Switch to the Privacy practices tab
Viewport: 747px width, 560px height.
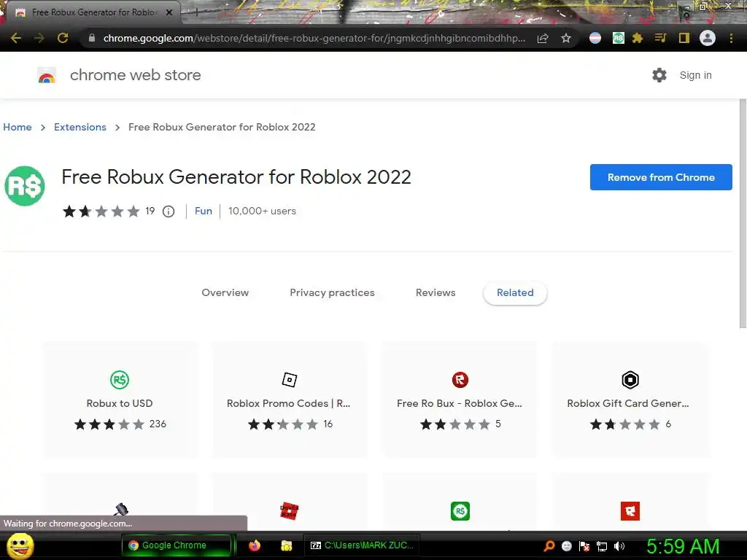point(332,292)
